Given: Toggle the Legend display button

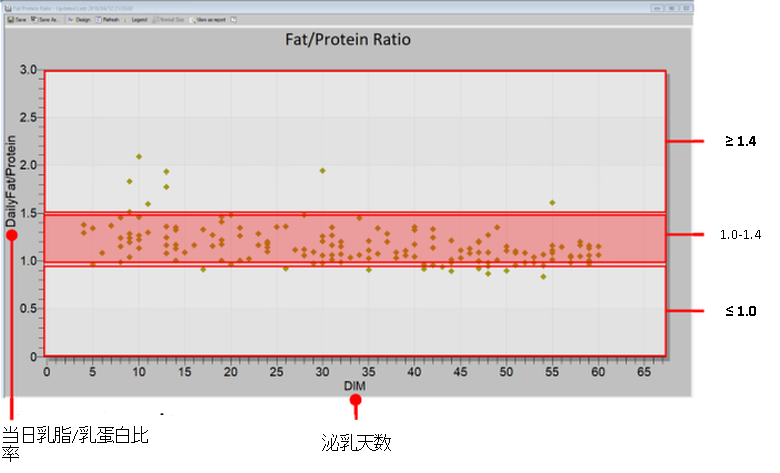Looking at the screenshot, I should point(140,18).
